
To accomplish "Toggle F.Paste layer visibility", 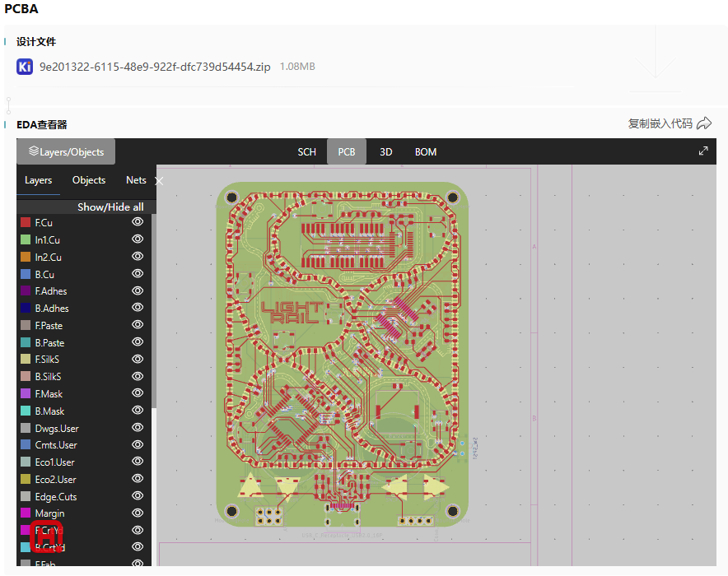I will (138, 324).
